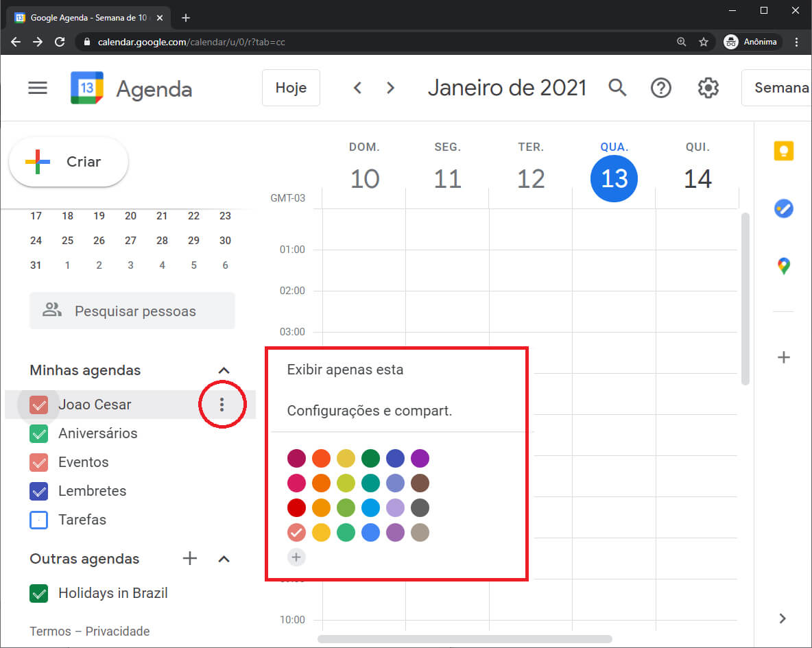
Task: Click the Criar button to create an event
Action: point(69,162)
